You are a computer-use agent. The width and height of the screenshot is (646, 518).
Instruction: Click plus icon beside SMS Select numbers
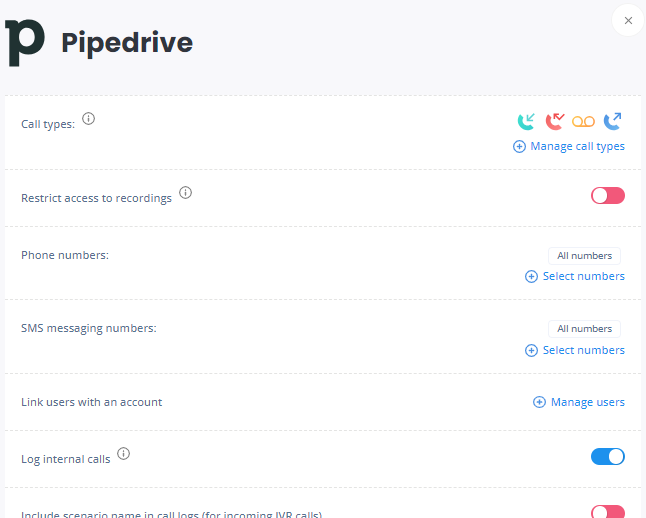pos(531,350)
